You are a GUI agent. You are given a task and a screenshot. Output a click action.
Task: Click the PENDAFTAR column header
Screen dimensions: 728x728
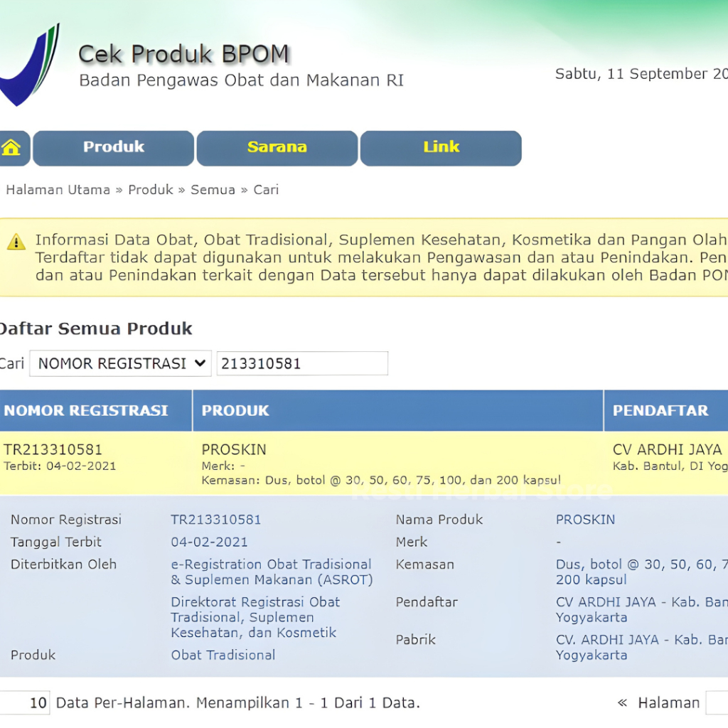665,410
